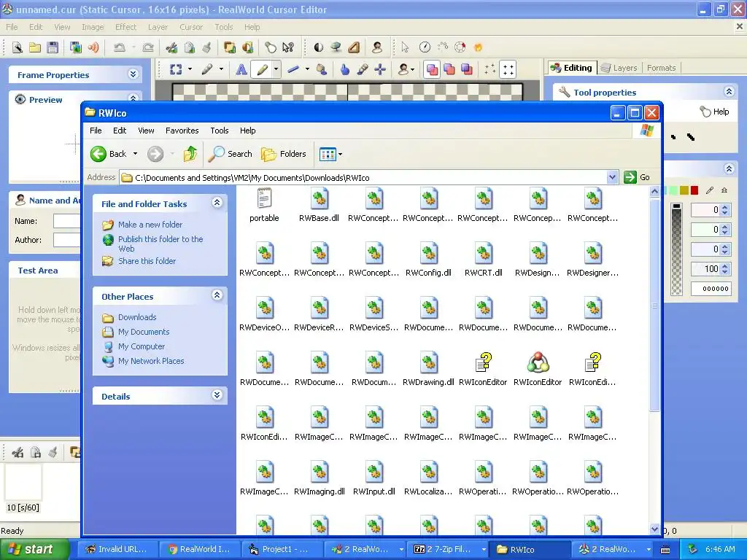Click the orange flame icon in top toolbar
Image resolution: width=747 pixels, height=560 pixels.
(478, 47)
